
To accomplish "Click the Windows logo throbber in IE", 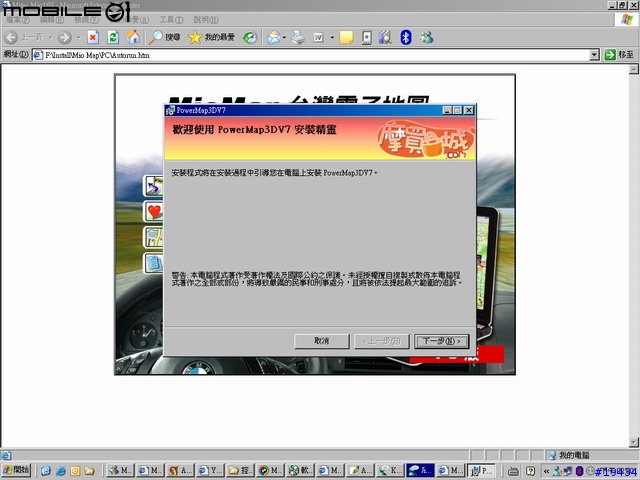I will (x=627, y=20).
